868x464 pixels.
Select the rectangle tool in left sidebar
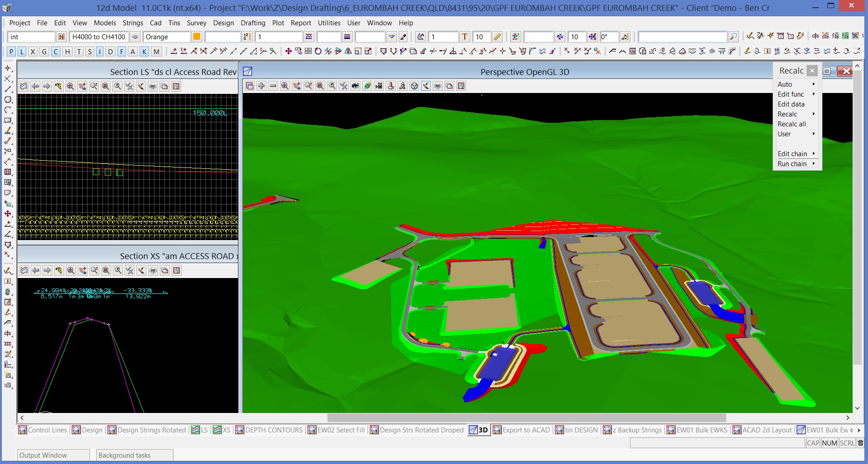(x=8, y=121)
